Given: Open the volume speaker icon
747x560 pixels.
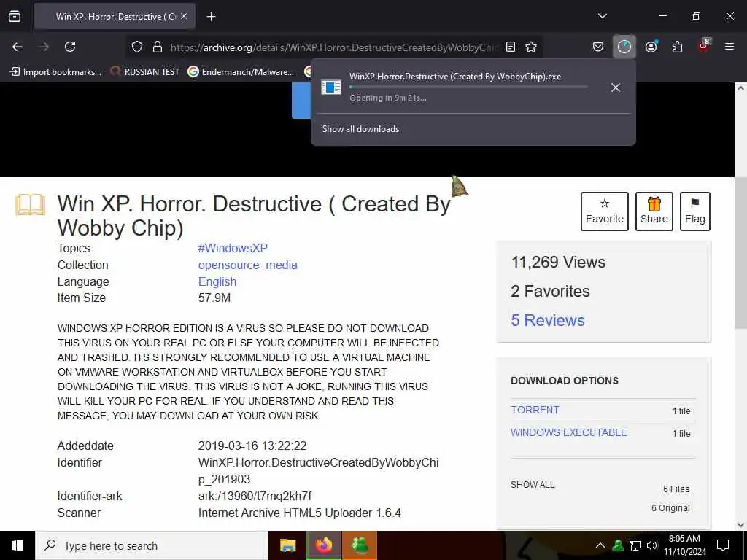Looking at the screenshot, I should pyautogui.click(x=651, y=545).
